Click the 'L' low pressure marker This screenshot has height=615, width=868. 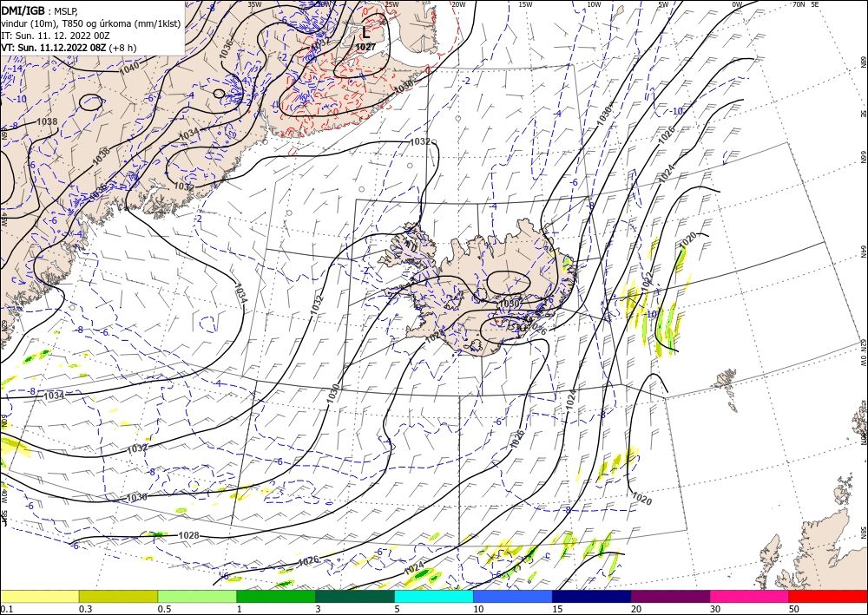click(365, 33)
